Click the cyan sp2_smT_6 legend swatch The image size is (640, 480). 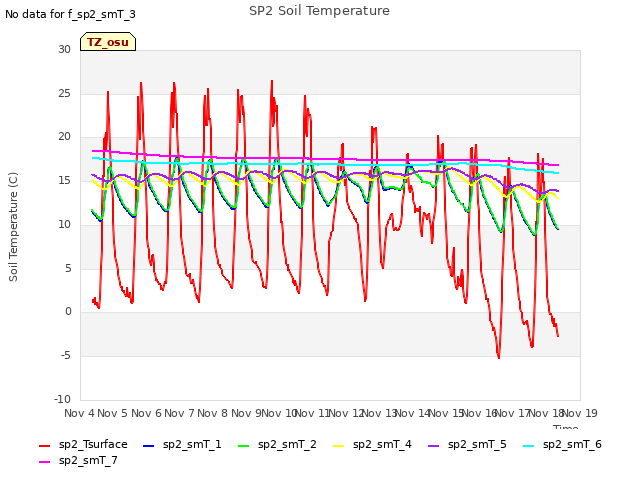pyautogui.click(x=529, y=445)
